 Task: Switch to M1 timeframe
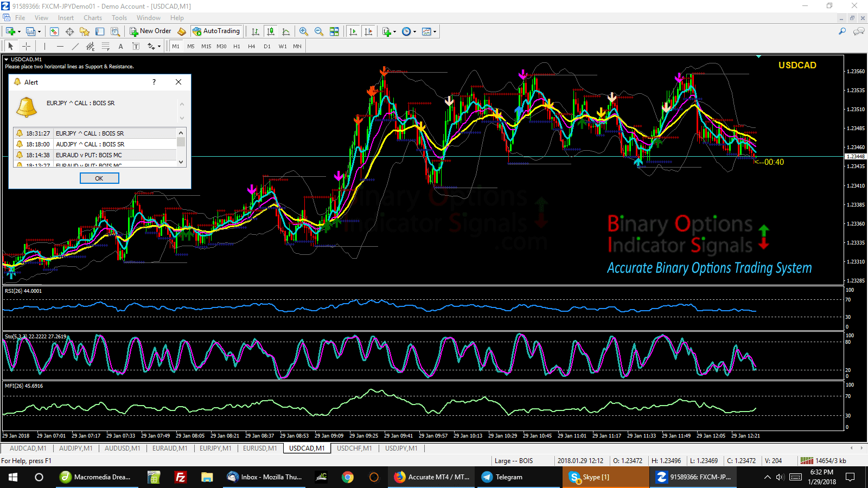(x=176, y=46)
